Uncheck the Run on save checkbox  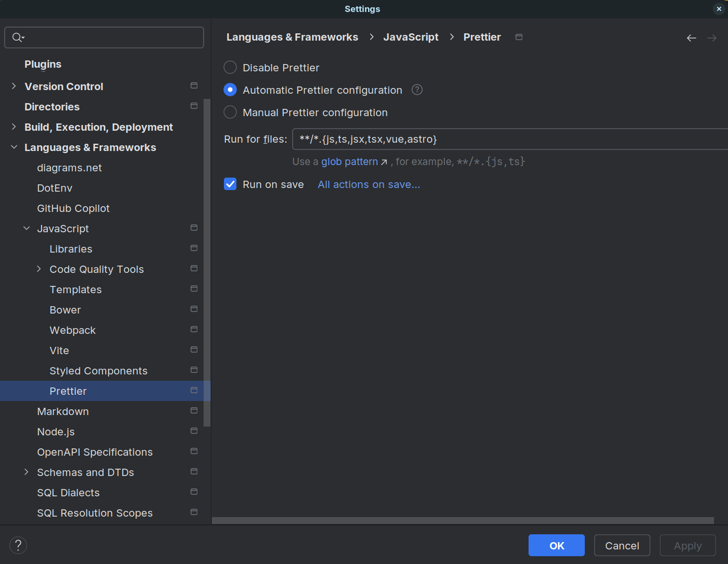click(230, 184)
